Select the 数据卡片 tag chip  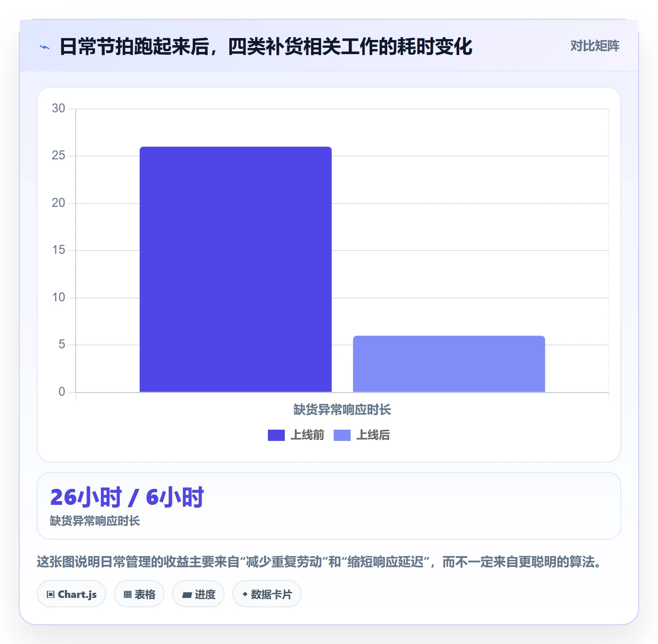coord(267,594)
